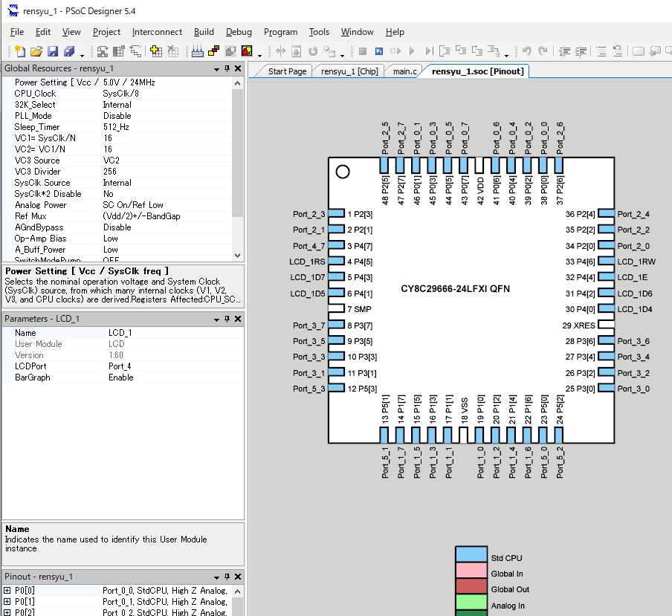The height and width of the screenshot is (616, 672).
Task: Click the Redo curved arrow icon
Action: 543,51
